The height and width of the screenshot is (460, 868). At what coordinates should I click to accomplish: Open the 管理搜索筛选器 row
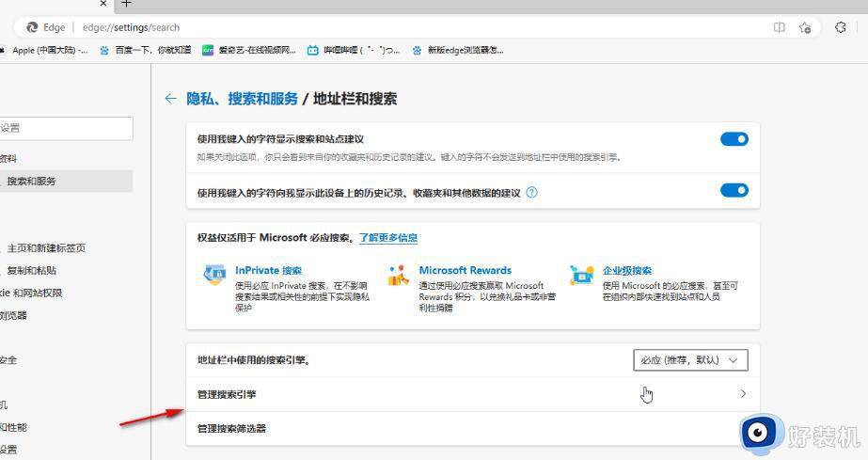point(473,428)
